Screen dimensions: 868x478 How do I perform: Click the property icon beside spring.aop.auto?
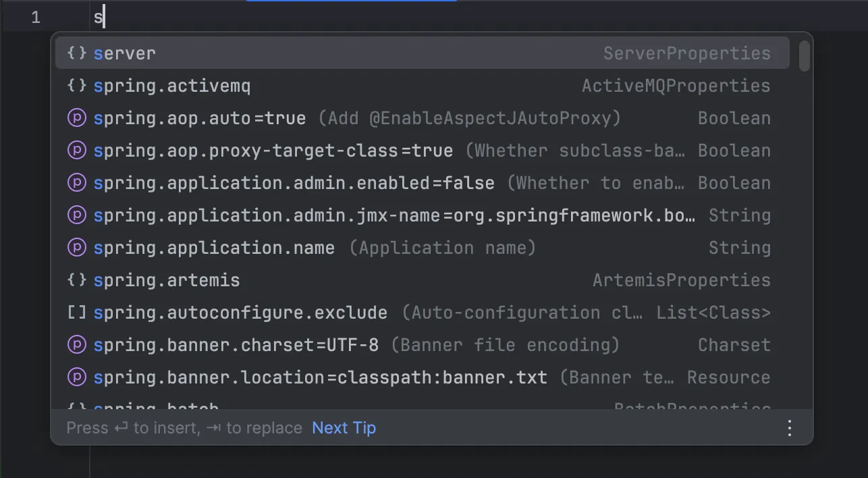(x=77, y=117)
